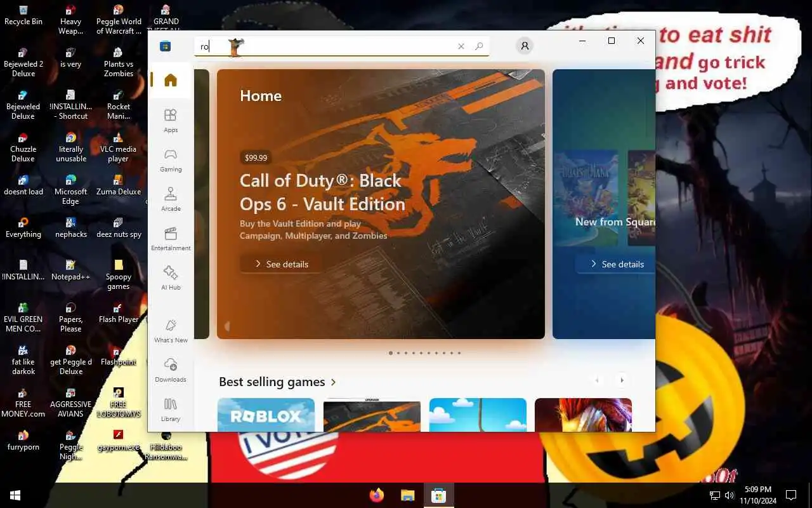Open the blue sky game thumbnail
This screenshot has width=812, height=508.
click(478, 415)
